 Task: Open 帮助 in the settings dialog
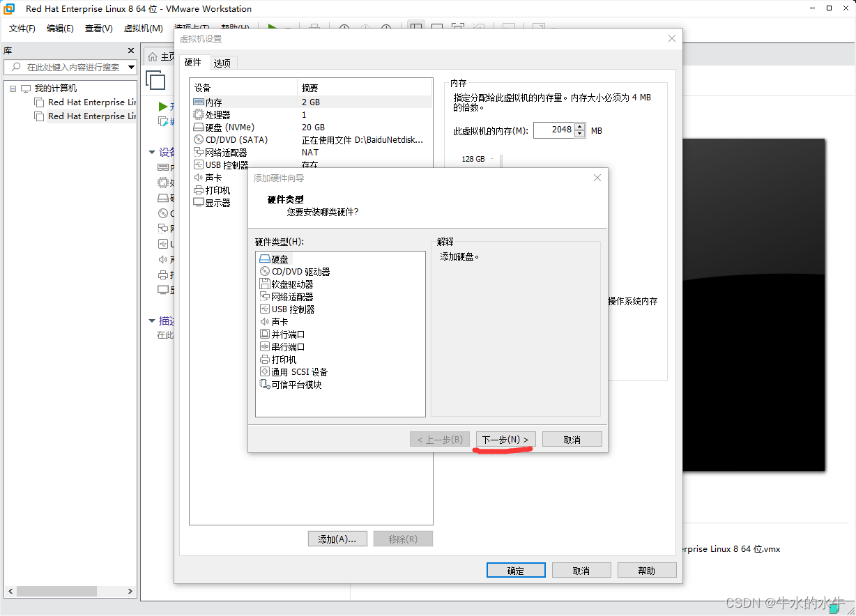647,570
